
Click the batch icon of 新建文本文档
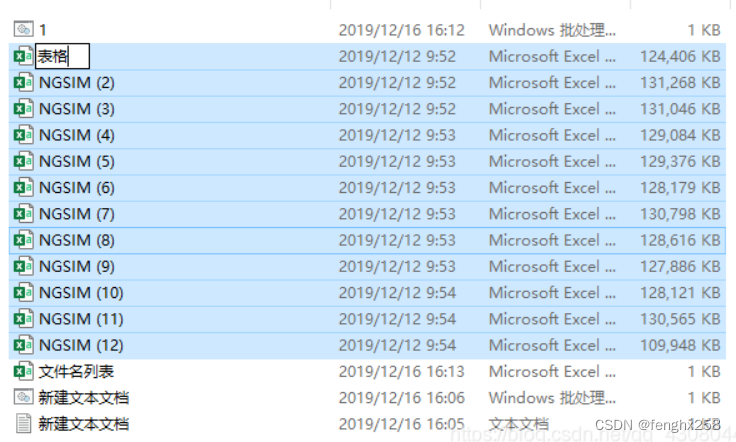pos(23,397)
